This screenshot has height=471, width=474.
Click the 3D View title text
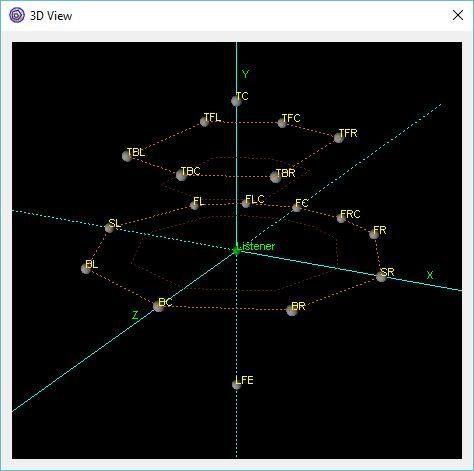[x=51, y=16]
